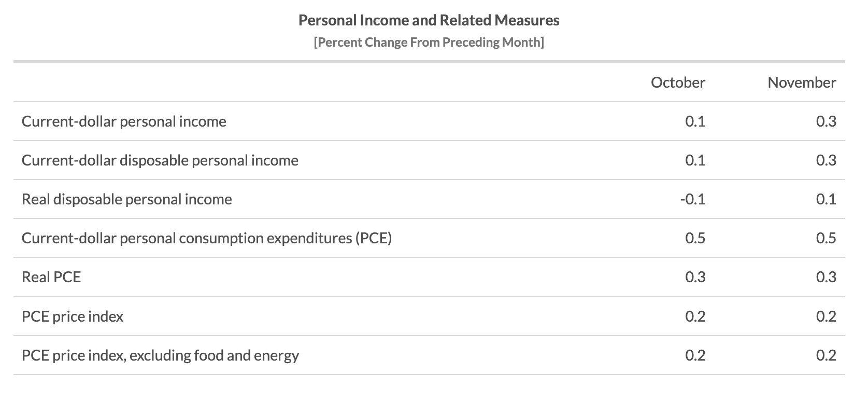Select October value for Current-dollar personal income
This screenshot has height=400, width=868.
695,121
